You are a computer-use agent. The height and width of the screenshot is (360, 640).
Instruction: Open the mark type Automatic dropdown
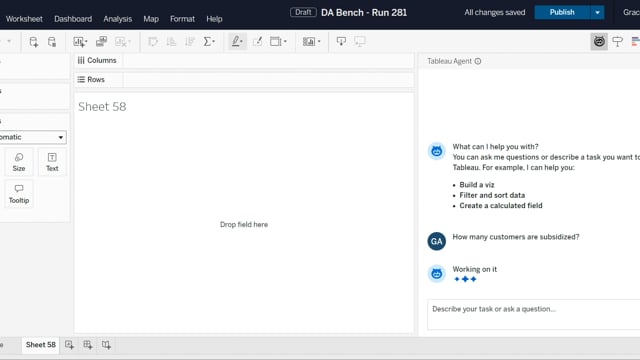[33, 137]
